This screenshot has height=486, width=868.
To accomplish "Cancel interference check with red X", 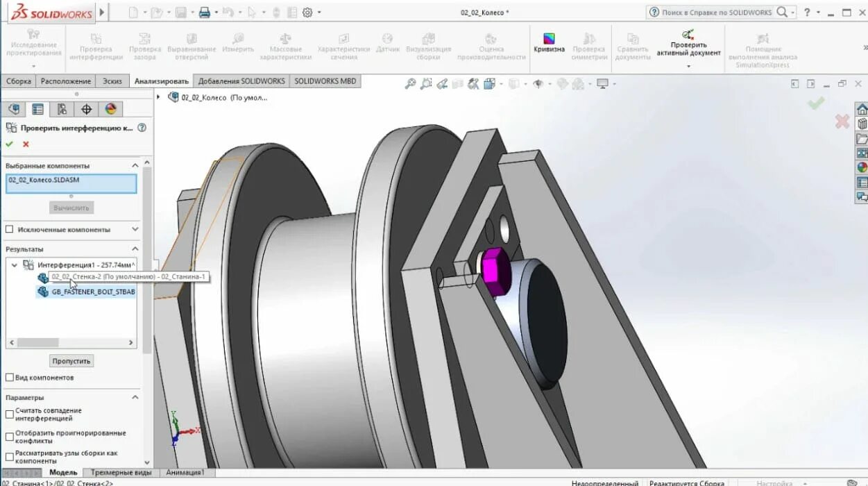I will 26,144.
